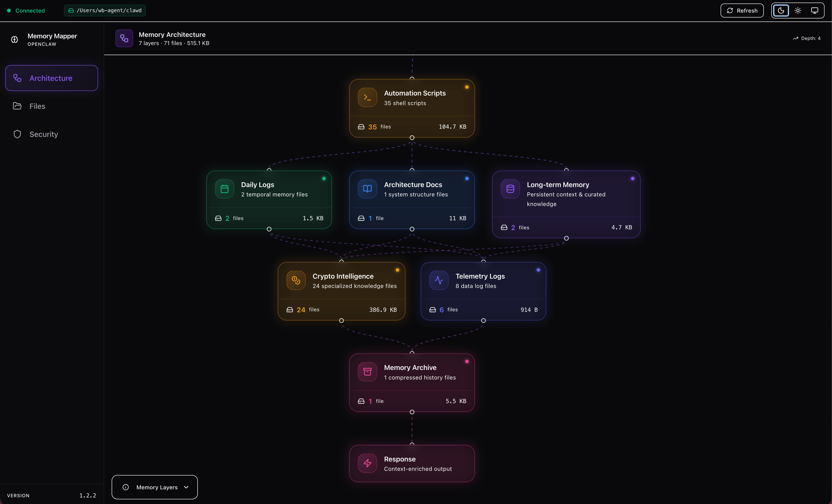This screenshot has height=504, width=832.
Task: Open the Long-term Memory database icon
Action: point(510,188)
